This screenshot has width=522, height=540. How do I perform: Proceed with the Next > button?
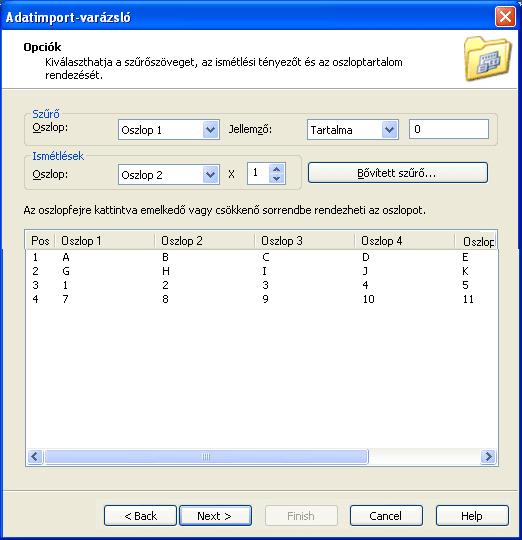point(215,516)
